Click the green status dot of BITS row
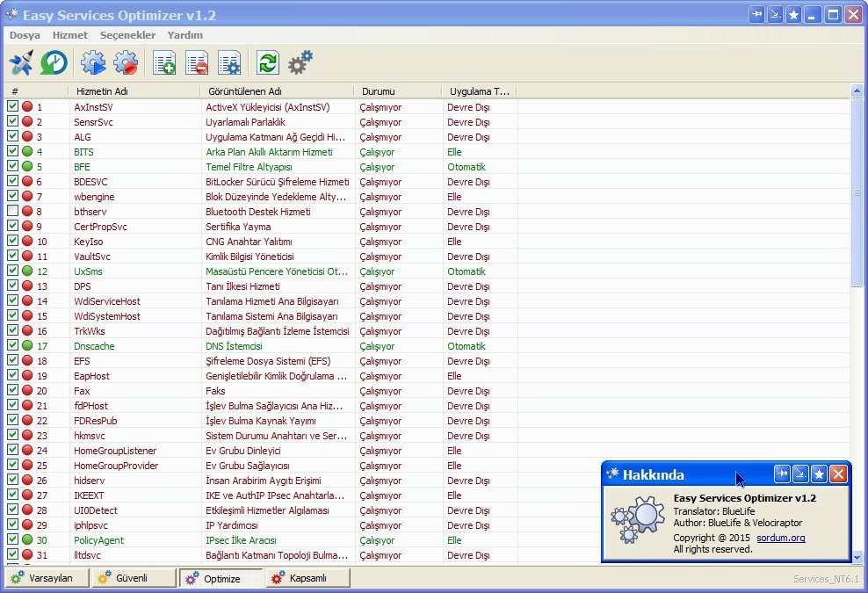Screen dimensions: 868x593 [27, 151]
